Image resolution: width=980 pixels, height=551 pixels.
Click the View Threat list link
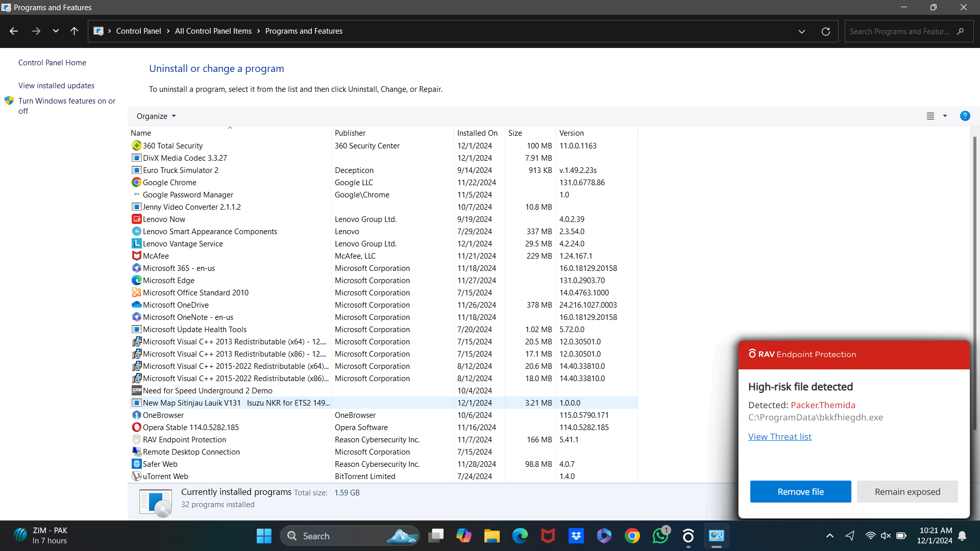779,436
